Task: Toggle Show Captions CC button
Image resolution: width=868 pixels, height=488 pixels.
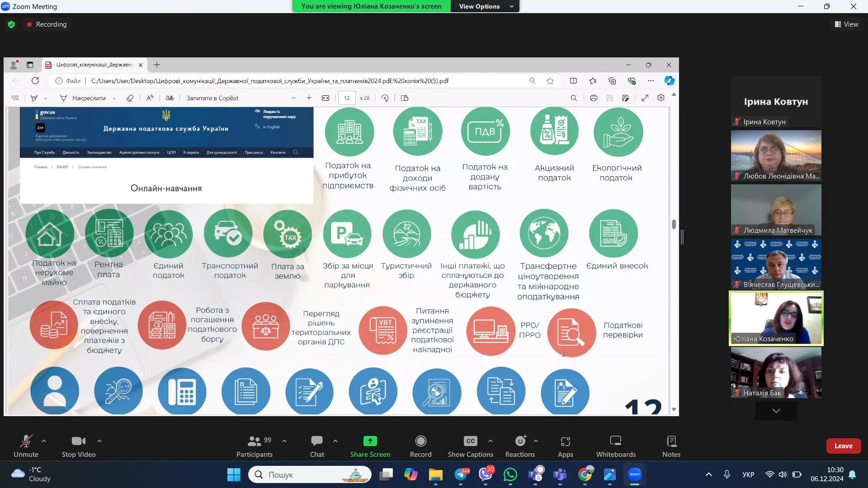Action: point(470,441)
